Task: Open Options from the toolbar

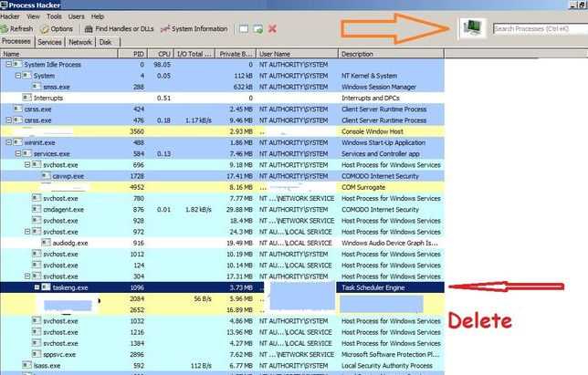Action: click(x=57, y=29)
